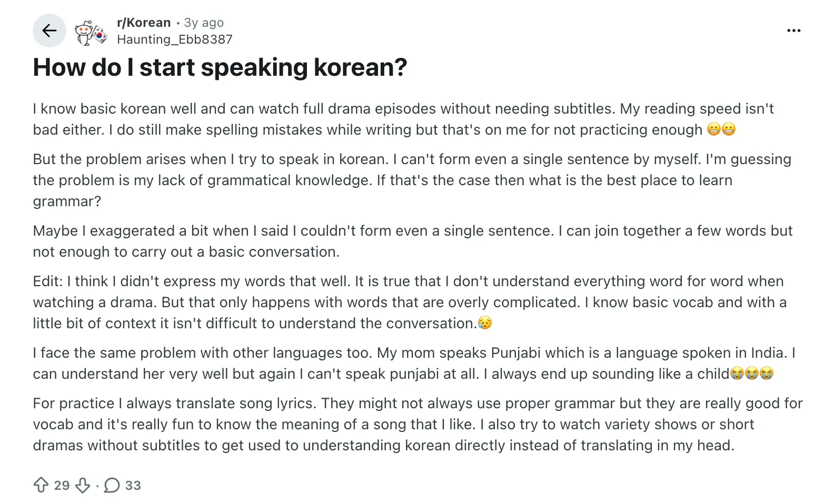Click the back arrow button
Screen dimensions: 815x504
49,31
